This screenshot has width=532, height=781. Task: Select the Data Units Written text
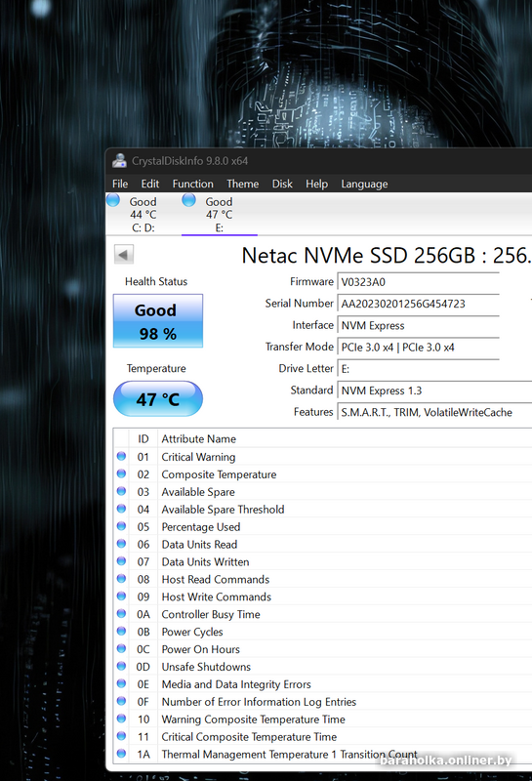point(205,562)
